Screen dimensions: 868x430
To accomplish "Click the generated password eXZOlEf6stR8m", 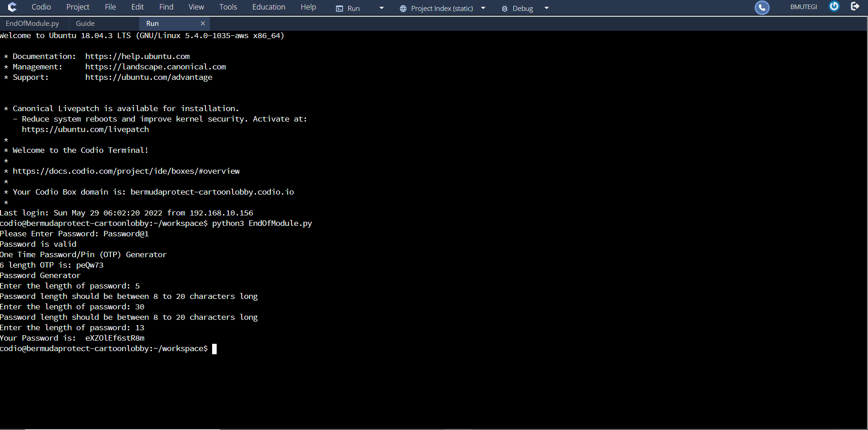I will pos(115,338).
